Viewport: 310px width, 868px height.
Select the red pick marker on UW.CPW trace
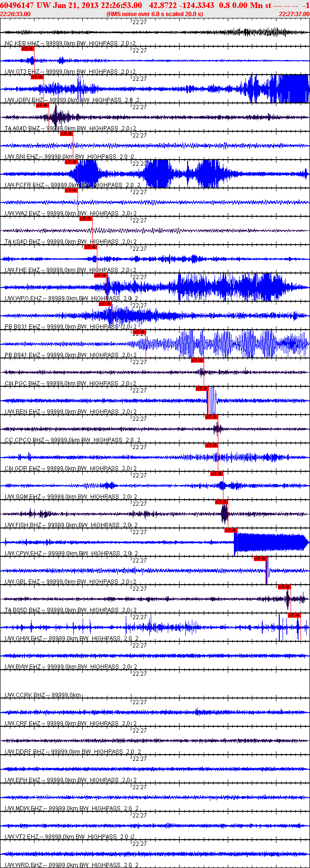tap(231, 530)
